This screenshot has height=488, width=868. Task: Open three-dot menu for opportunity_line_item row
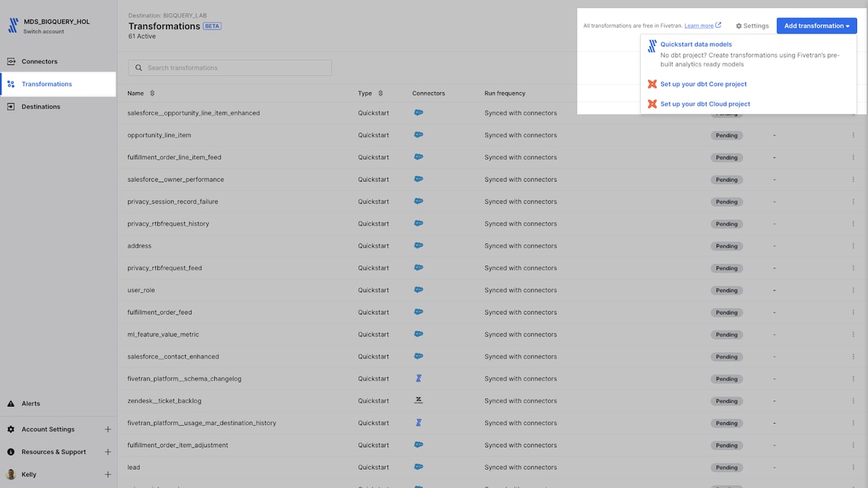click(853, 135)
